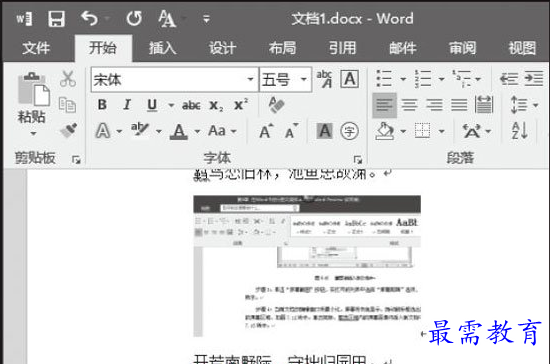Switch to the 设计 tab
The width and height of the screenshot is (550, 364).
[222, 48]
